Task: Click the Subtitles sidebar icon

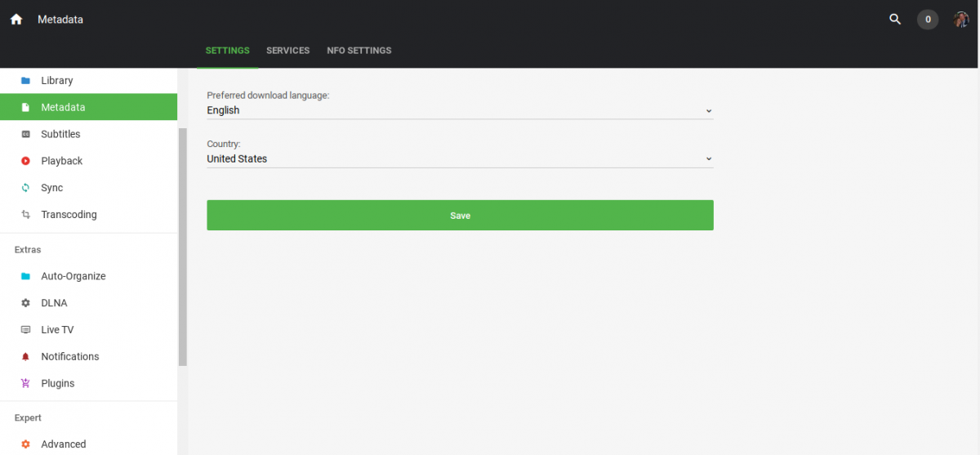Action: pyautogui.click(x=25, y=134)
